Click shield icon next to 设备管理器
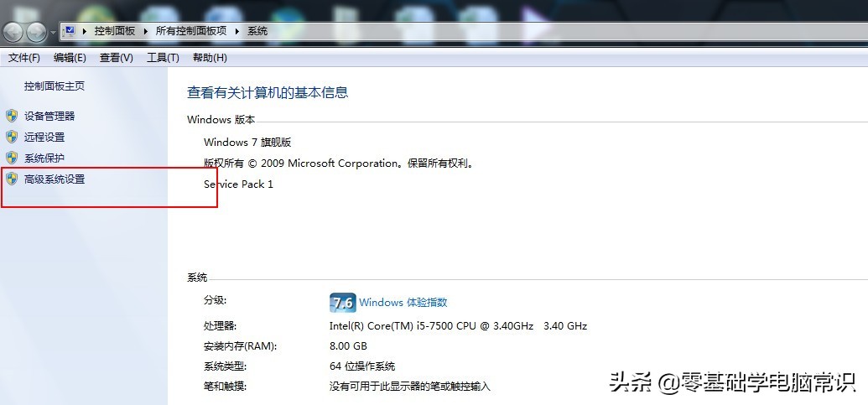 [x=12, y=116]
